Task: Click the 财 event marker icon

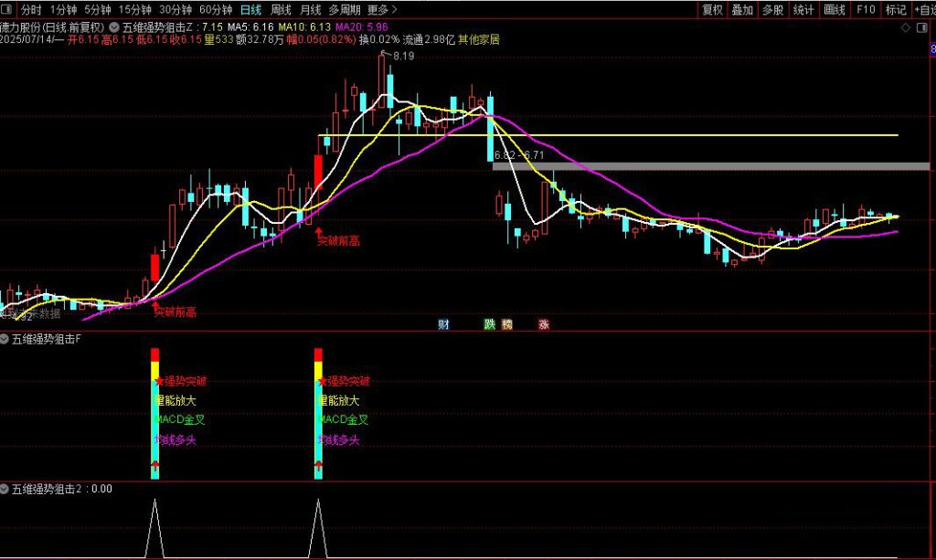Action: pyautogui.click(x=444, y=324)
